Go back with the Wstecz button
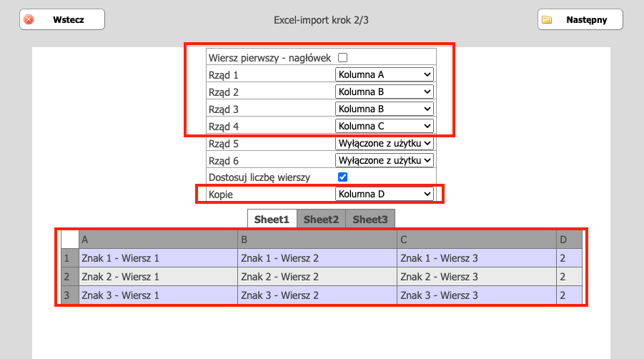Image resolution: width=644 pixels, height=359 pixels. coord(62,20)
